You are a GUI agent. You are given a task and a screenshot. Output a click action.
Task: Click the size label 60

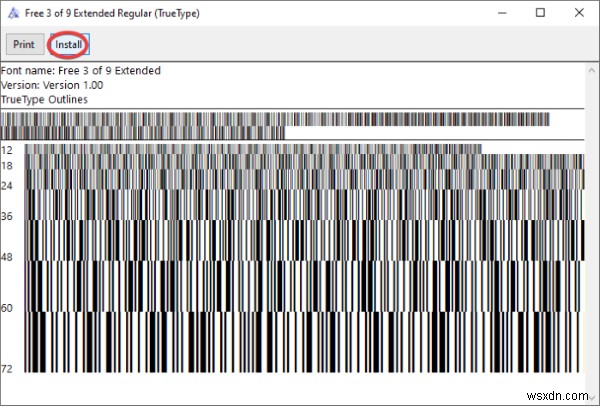pos(7,308)
